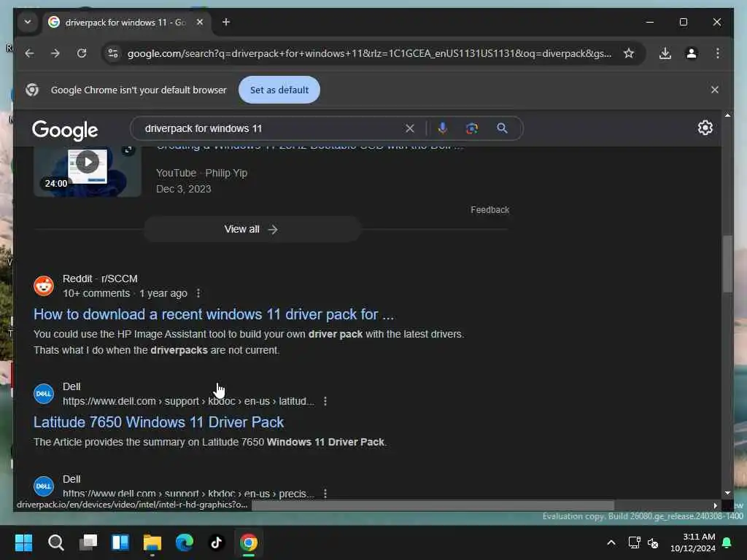Viewport: 747px width, 560px height.
Task: Open a new tab with plus button
Action: [226, 22]
